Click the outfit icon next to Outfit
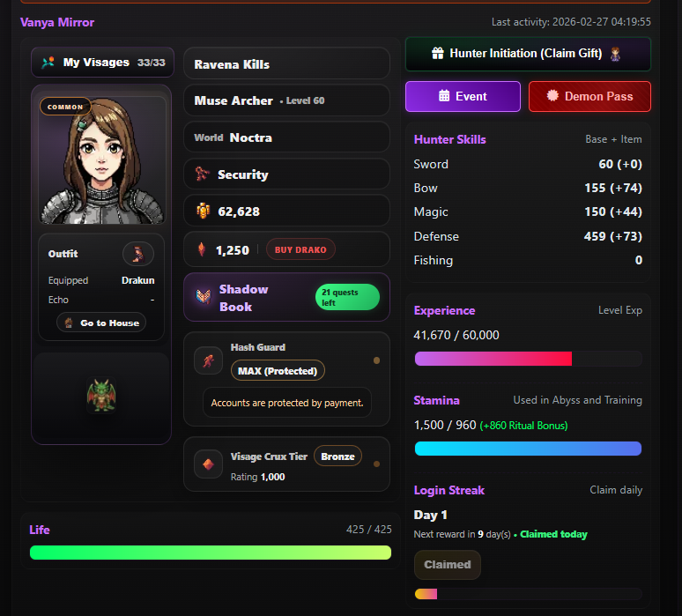682x616 pixels. (137, 254)
